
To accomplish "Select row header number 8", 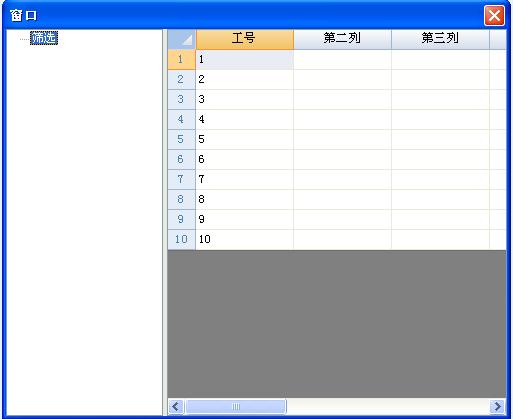I will point(182,199).
